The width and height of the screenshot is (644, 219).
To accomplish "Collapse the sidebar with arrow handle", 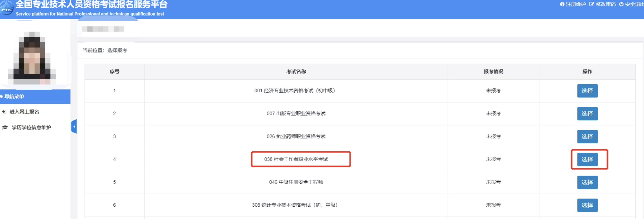I will click(74, 126).
